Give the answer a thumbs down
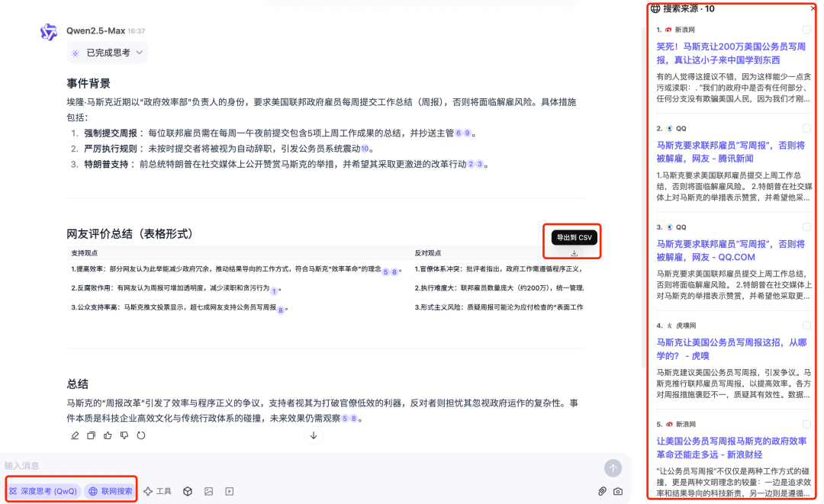The width and height of the screenshot is (824, 504). 124,435
